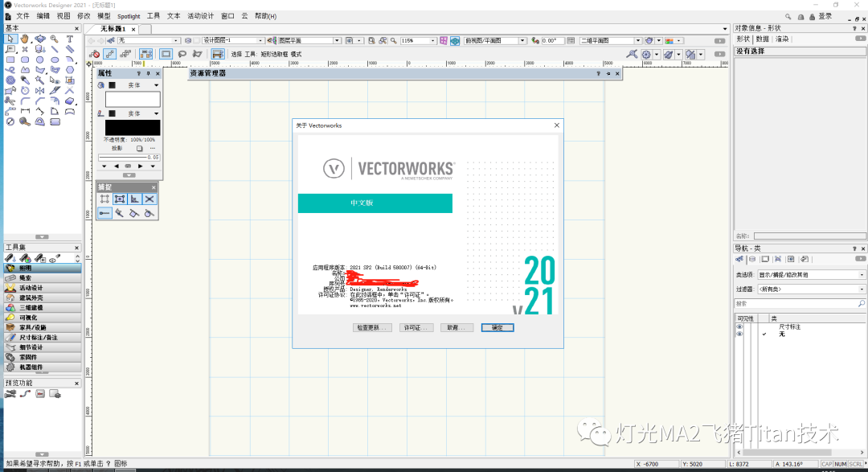
Task: Click 确定 to close About dialog
Action: click(x=497, y=327)
